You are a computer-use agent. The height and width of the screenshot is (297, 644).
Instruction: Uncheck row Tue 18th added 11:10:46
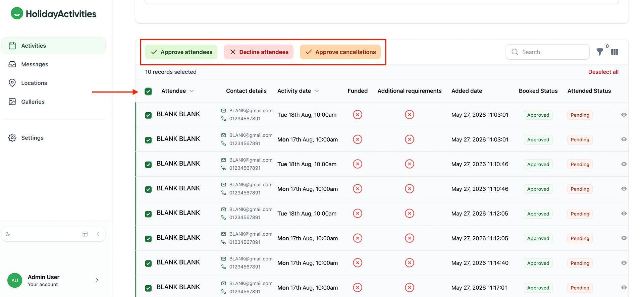point(148,165)
